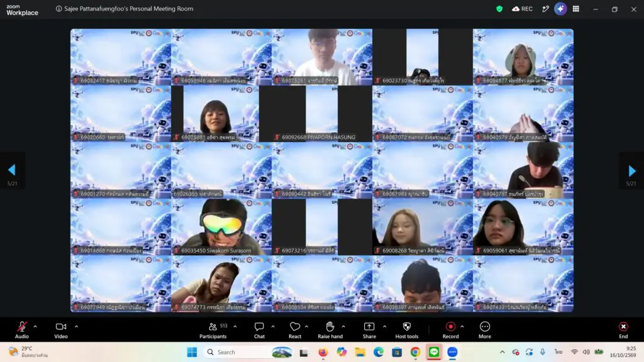Start screen sharing with the Share button
Image resolution: width=644 pixels, height=362 pixels.
click(369, 330)
